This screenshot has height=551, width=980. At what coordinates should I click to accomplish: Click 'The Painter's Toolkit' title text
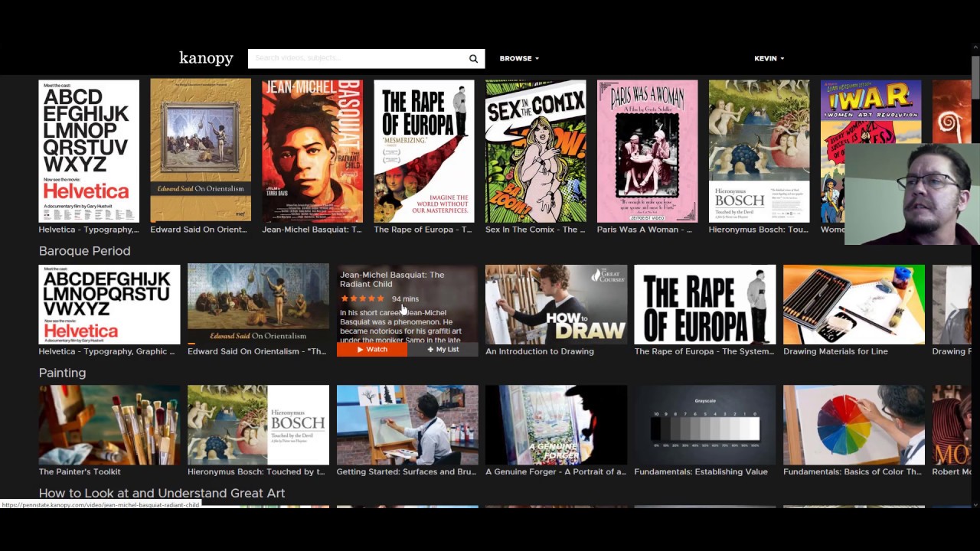[x=80, y=472]
